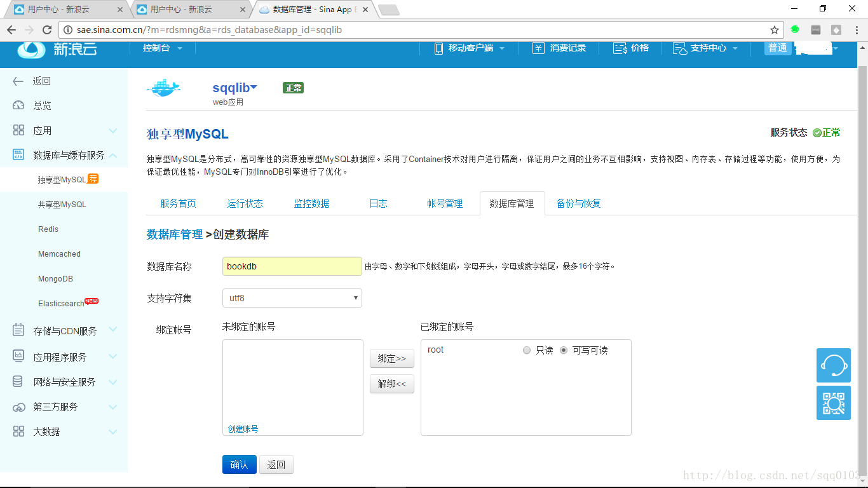Switch to the 运行状态 tab
Viewport: 868px width, 488px height.
pos(245,203)
